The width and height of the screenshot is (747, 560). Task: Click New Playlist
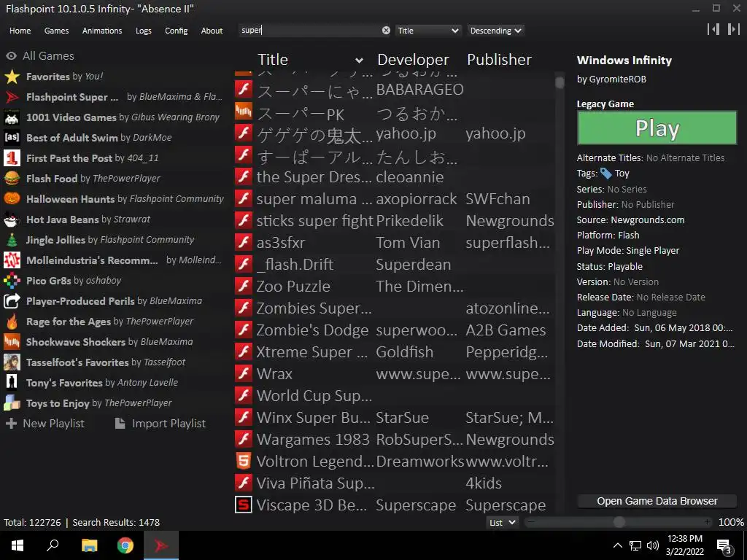pyautogui.click(x=46, y=424)
